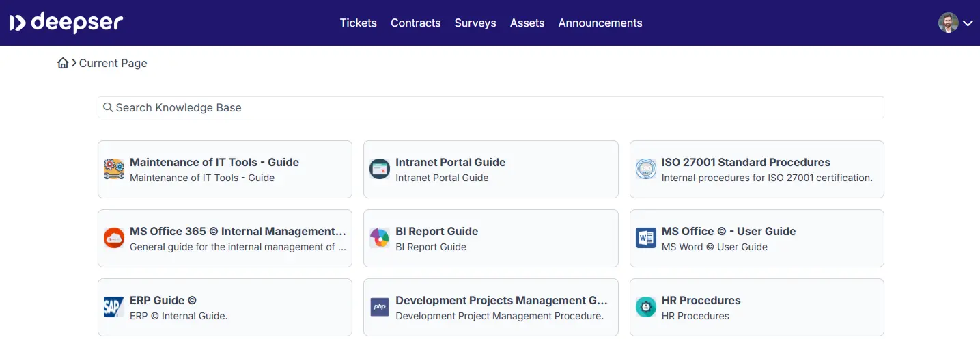Image resolution: width=980 pixels, height=363 pixels.
Task: Click the ISO 27001 certification seal icon
Action: click(645, 169)
